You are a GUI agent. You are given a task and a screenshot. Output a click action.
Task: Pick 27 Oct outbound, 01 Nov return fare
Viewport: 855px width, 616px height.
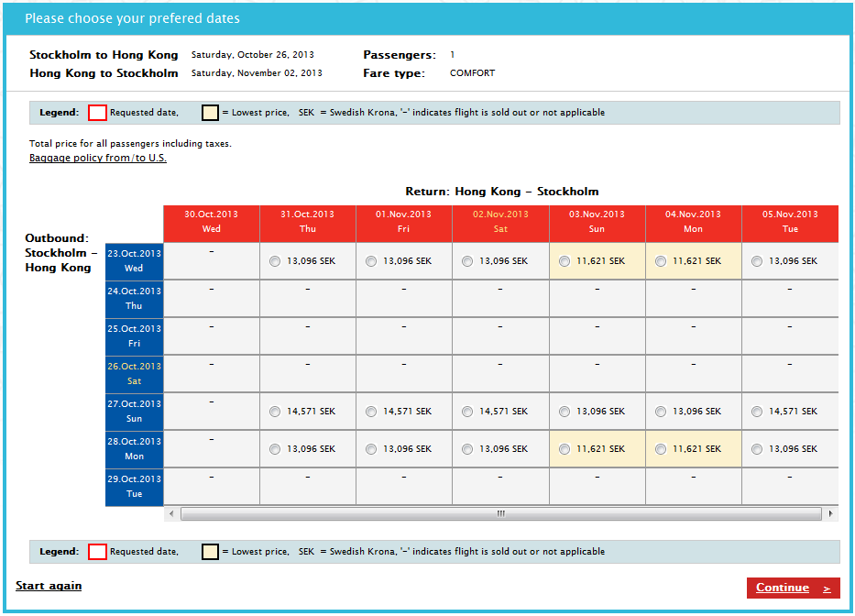[371, 412]
